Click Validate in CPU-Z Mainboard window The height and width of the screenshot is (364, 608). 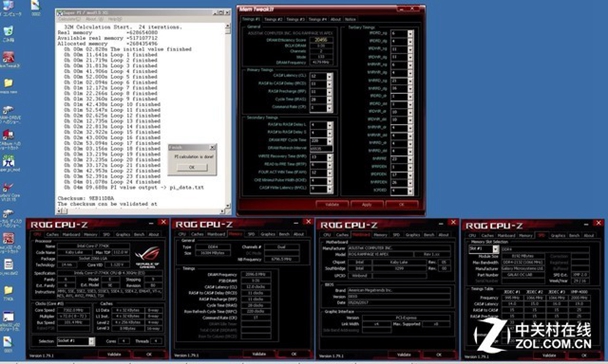404,354
